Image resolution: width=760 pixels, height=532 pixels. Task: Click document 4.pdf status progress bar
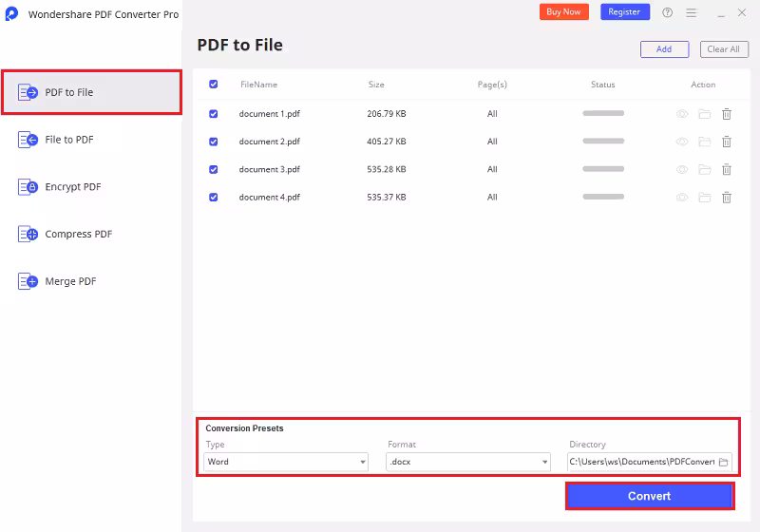603,197
